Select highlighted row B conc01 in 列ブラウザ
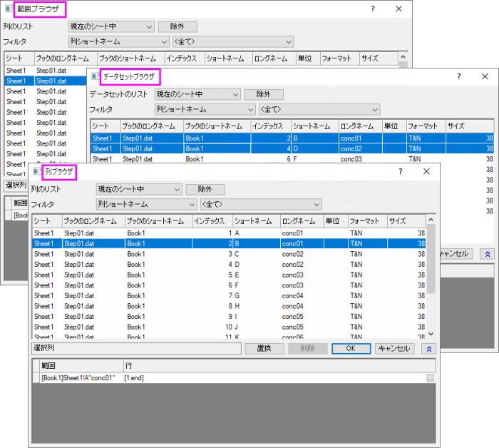499x448 pixels. [229, 244]
